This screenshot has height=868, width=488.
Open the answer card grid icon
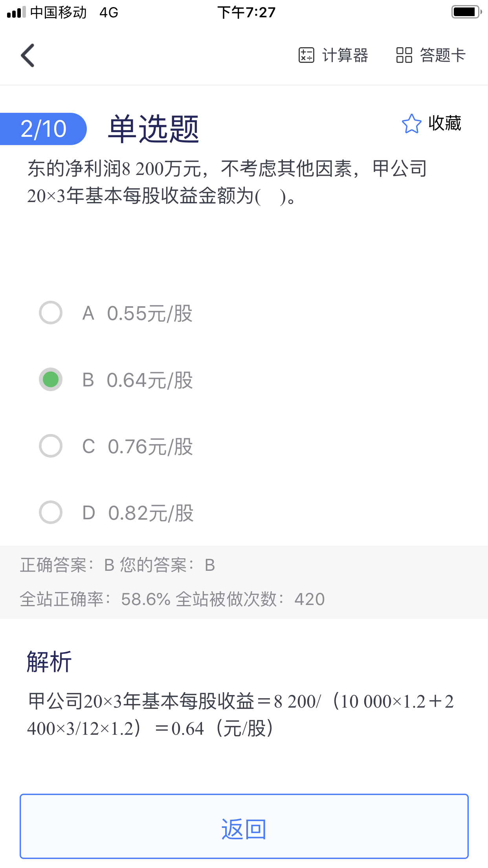click(404, 55)
